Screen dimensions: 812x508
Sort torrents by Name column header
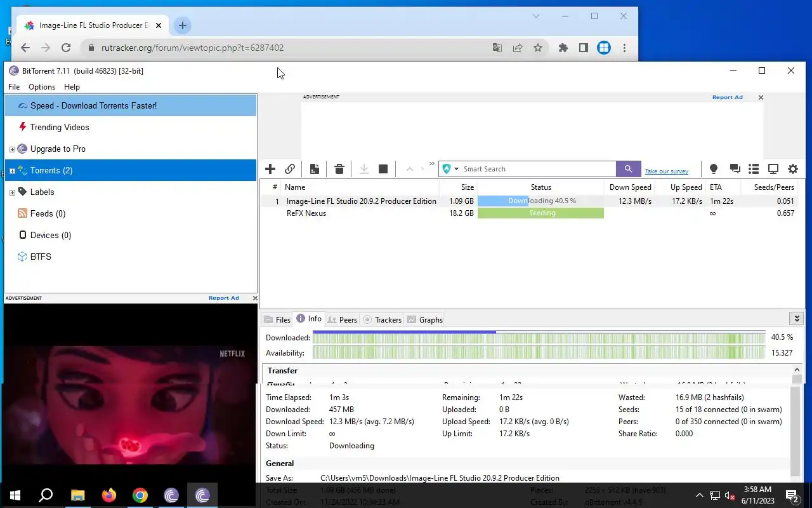point(360,187)
